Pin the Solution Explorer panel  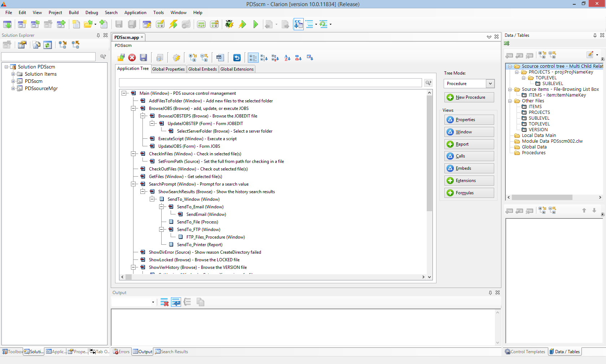pos(98,35)
